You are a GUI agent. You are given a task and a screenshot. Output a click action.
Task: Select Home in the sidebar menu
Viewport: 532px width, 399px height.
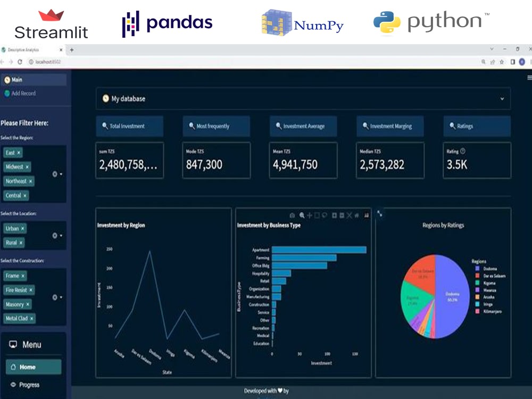29,367
